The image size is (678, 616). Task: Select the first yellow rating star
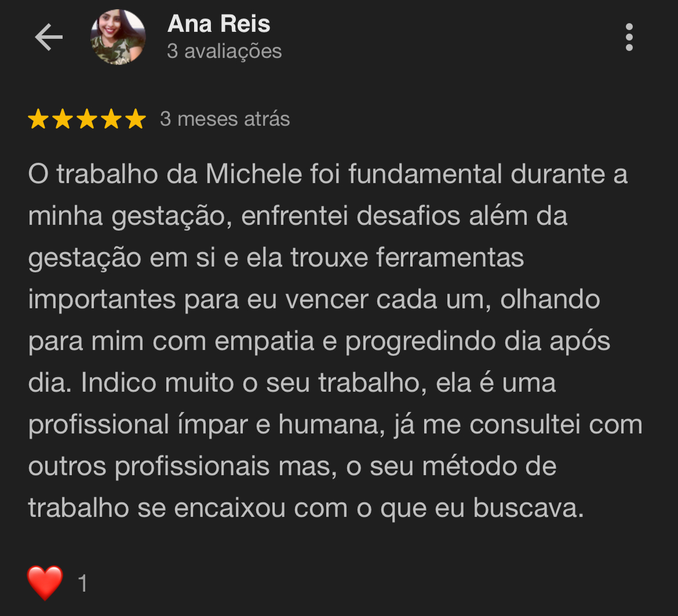38,119
